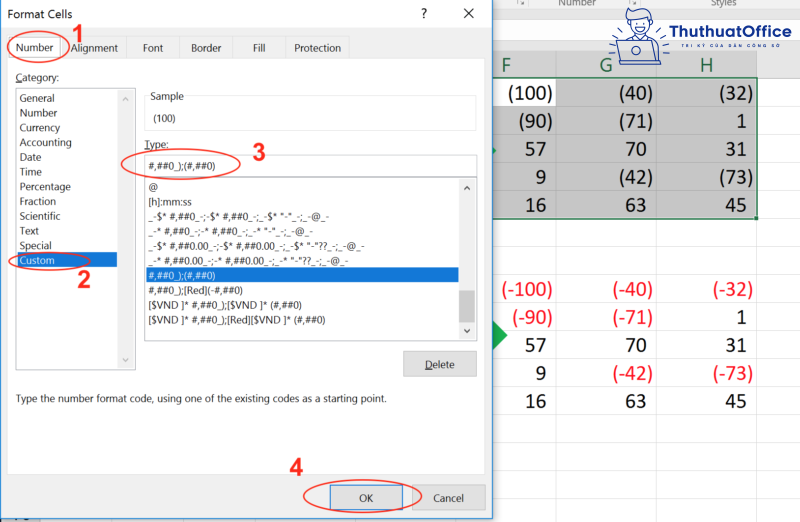
Task: Open the Protection tab
Action: tap(317, 48)
